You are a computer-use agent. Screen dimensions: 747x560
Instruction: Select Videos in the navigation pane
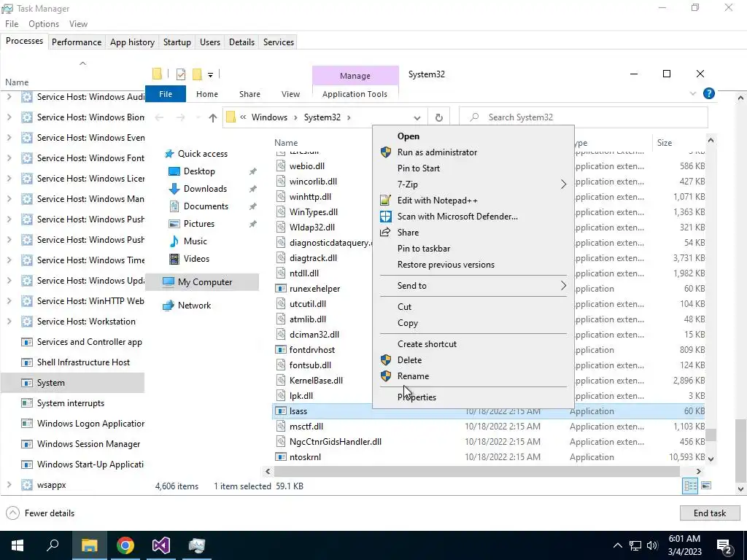pos(196,259)
